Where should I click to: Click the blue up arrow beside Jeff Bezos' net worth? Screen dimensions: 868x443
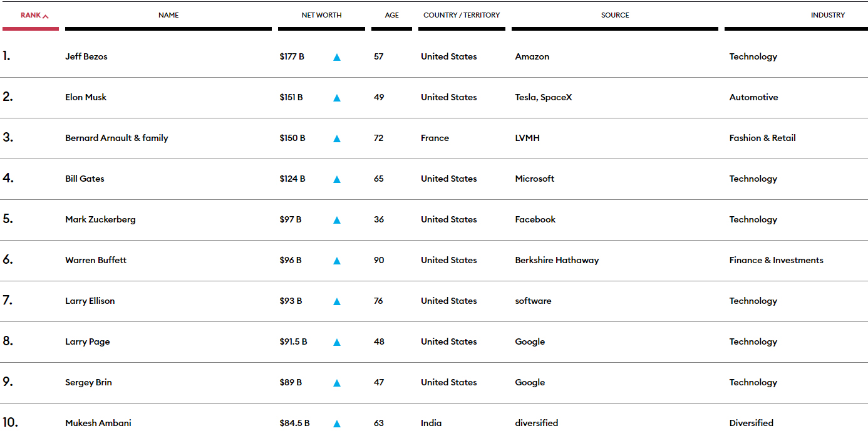point(337,57)
